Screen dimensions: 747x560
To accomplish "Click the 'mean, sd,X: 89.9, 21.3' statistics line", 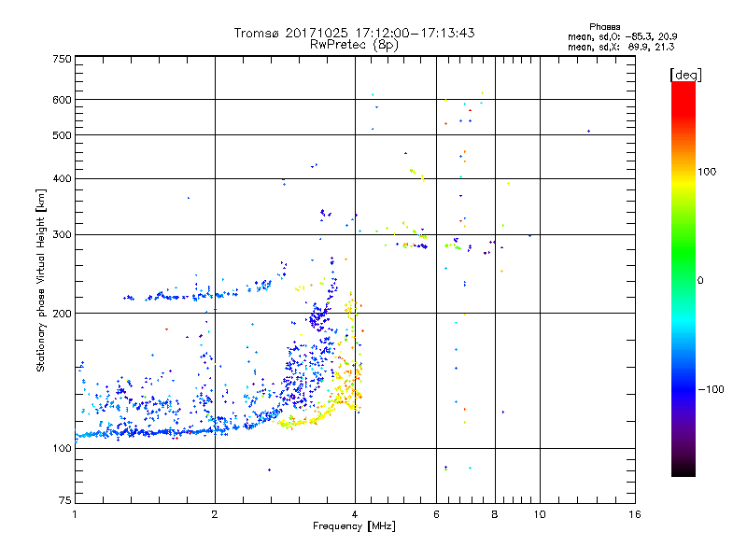I will (x=621, y=47).
